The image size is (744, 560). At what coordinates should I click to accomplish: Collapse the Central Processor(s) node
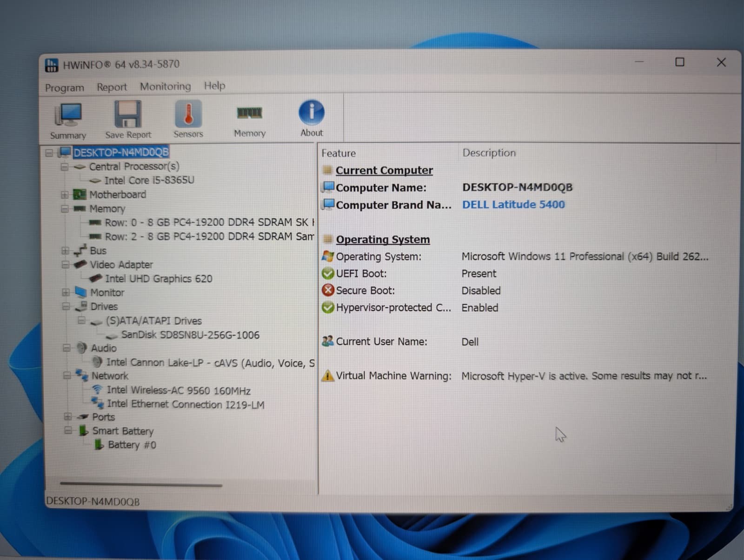pos(64,167)
